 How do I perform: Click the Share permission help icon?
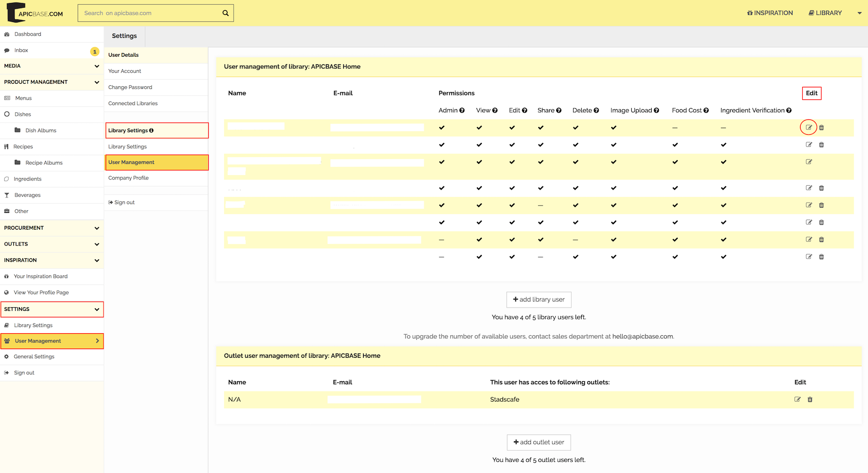click(559, 110)
